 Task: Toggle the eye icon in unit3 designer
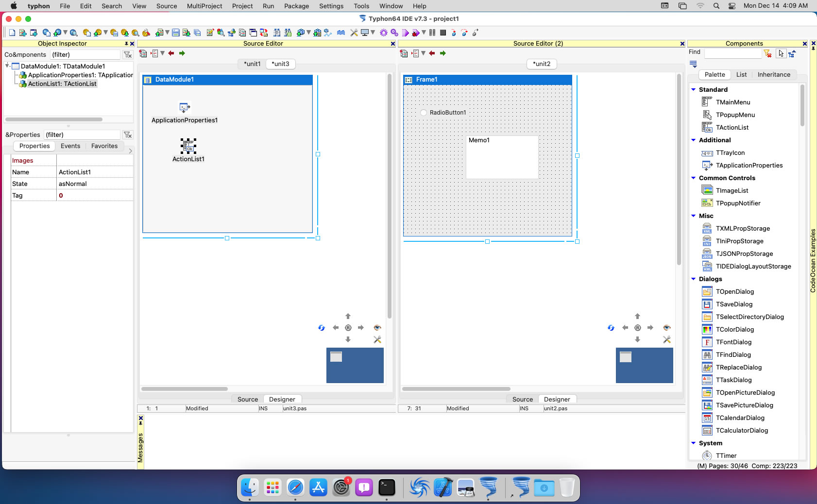[377, 328]
